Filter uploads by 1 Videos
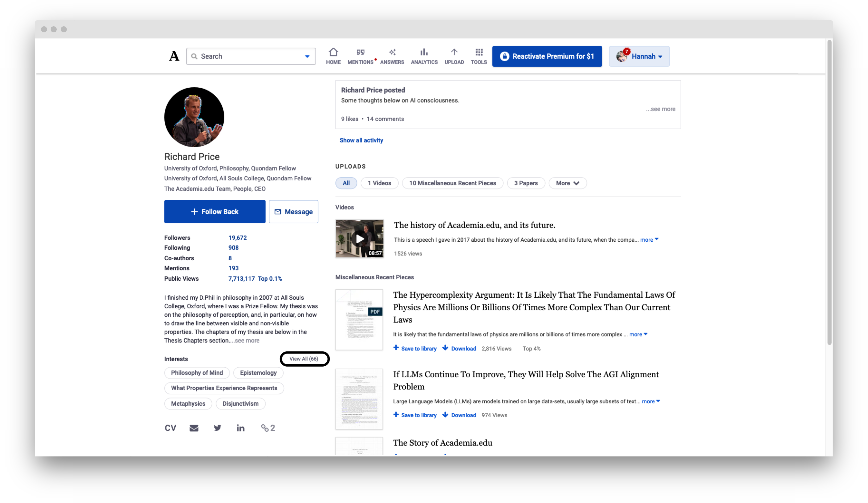 click(x=379, y=183)
